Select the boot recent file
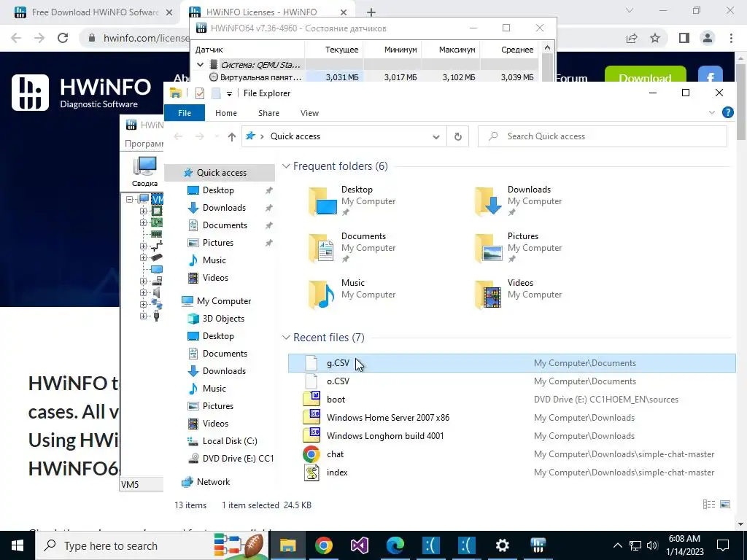Screen dimensions: 747x560 [511, 400]
